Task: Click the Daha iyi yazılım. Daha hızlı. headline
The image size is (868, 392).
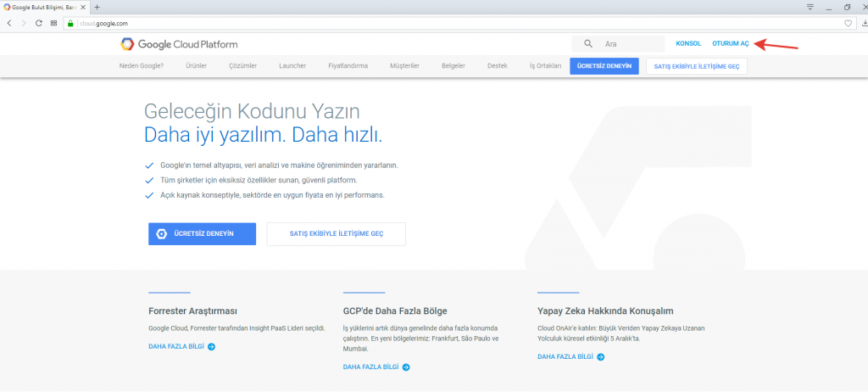Action: [x=264, y=135]
